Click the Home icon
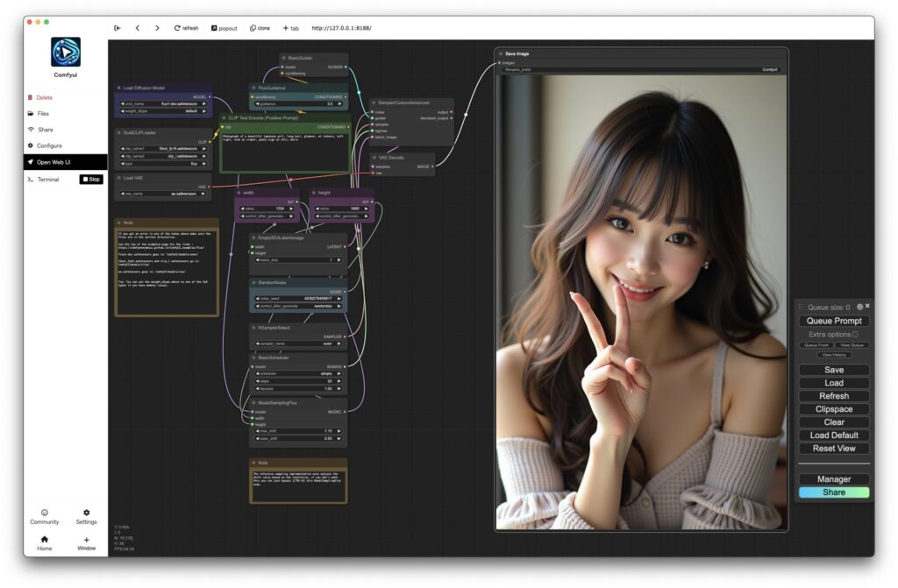The width and height of the screenshot is (898, 588). [45, 543]
